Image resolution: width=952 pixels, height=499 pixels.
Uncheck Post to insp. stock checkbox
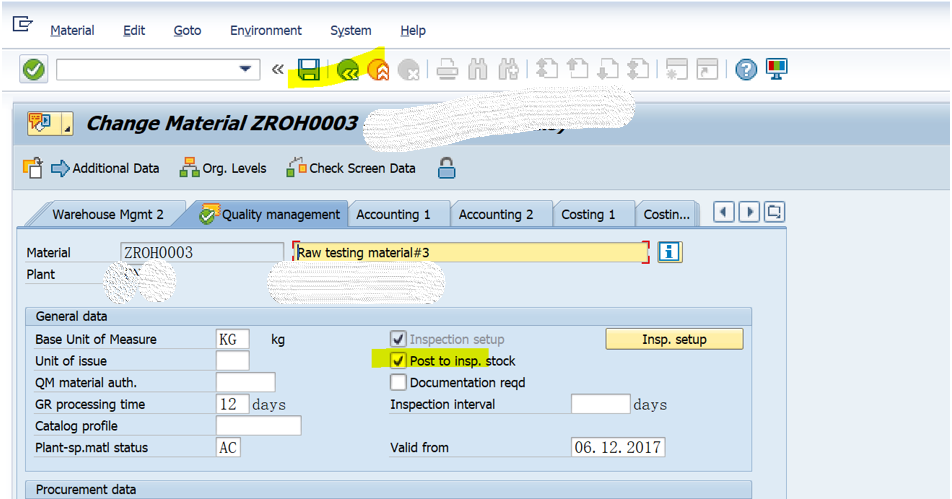click(398, 361)
